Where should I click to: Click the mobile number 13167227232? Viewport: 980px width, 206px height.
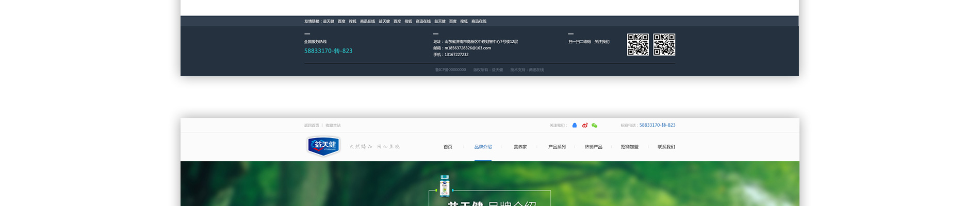(x=456, y=55)
